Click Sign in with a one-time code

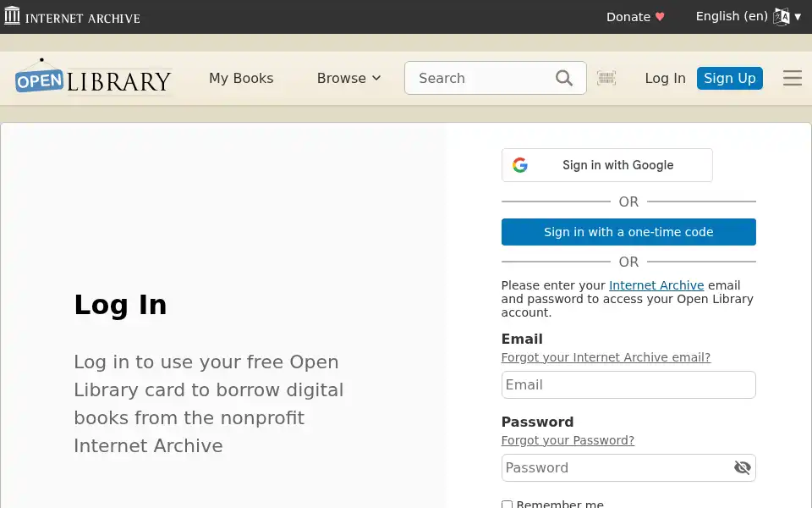[628, 232]
